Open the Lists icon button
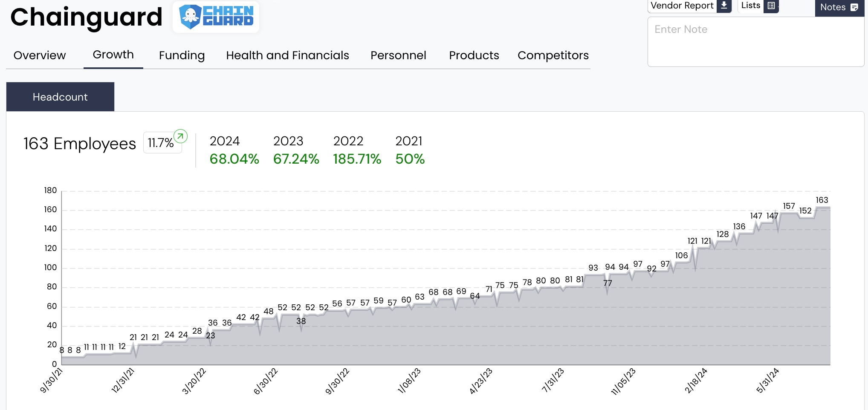The width and height of the screenshot is (868, 410). [771, 6]
